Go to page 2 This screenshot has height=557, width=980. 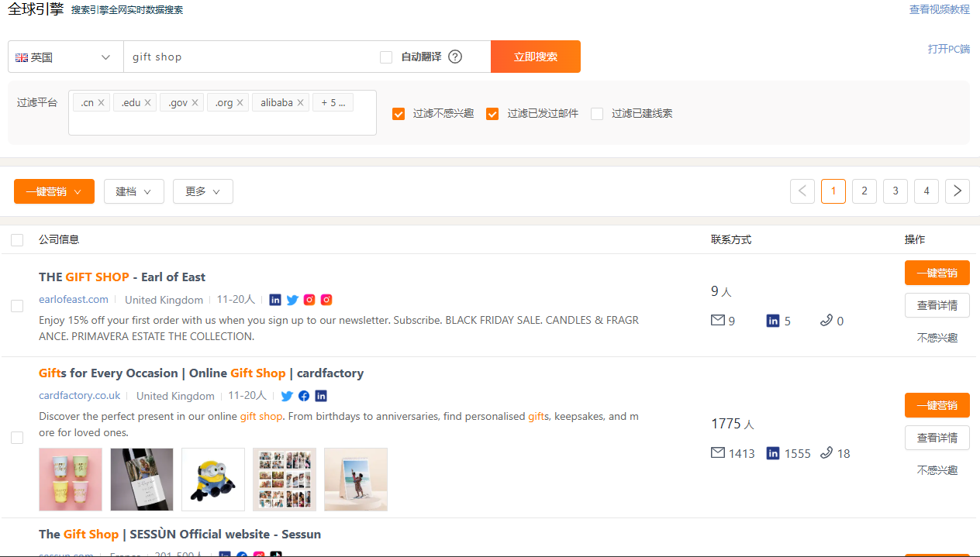(x=864, y=191)
